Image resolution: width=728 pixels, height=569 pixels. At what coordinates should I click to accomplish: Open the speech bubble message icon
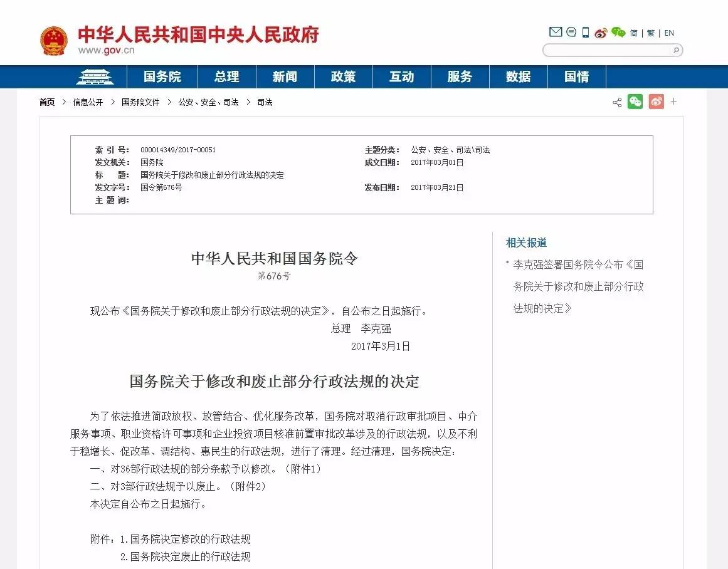[571, 32]
